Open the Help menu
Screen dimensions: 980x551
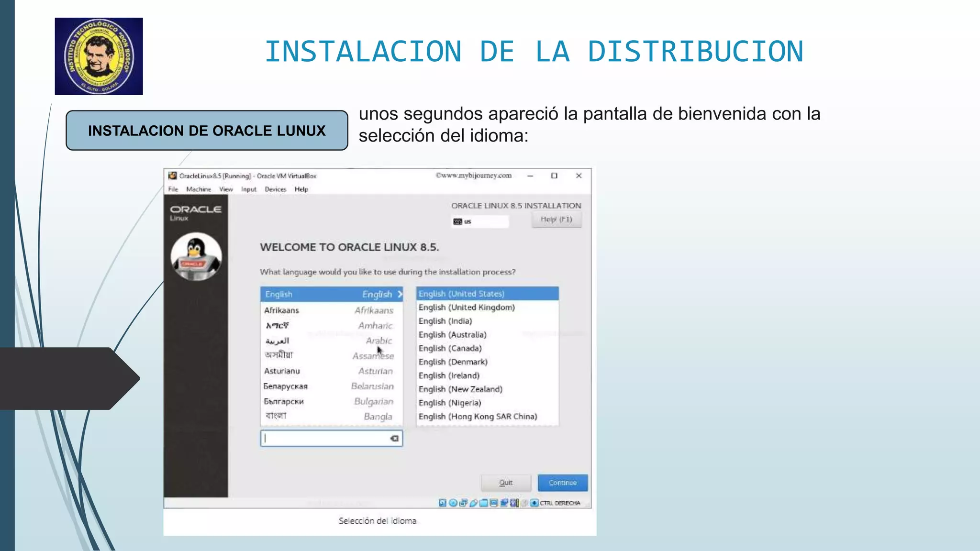coord(301,189)
